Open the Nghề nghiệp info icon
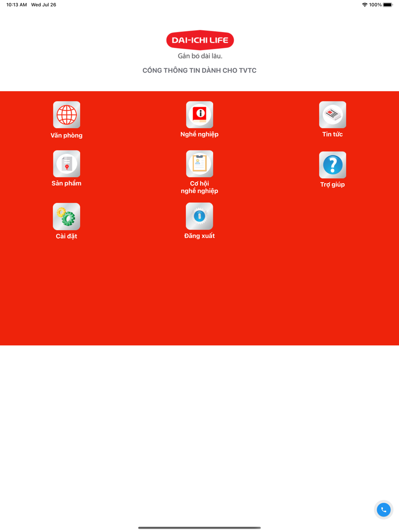The width and height of the screenshot is (399, 532). [x=199, y=115]
